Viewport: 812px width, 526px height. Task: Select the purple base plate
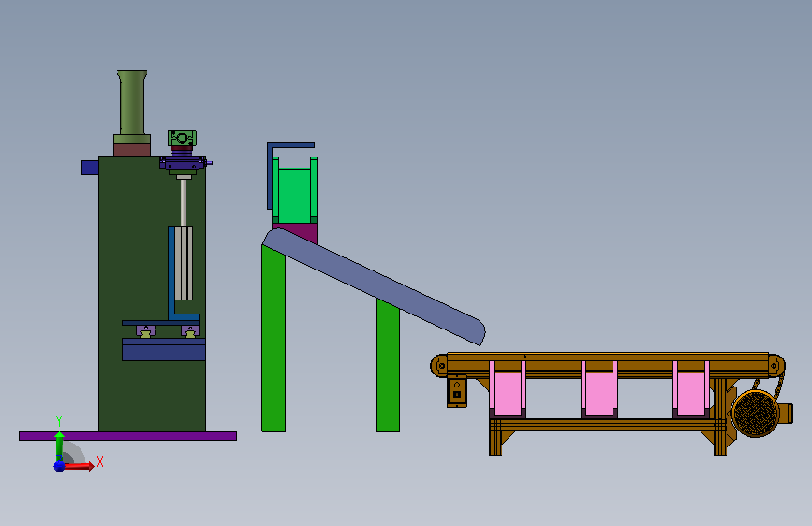[128, 436]
